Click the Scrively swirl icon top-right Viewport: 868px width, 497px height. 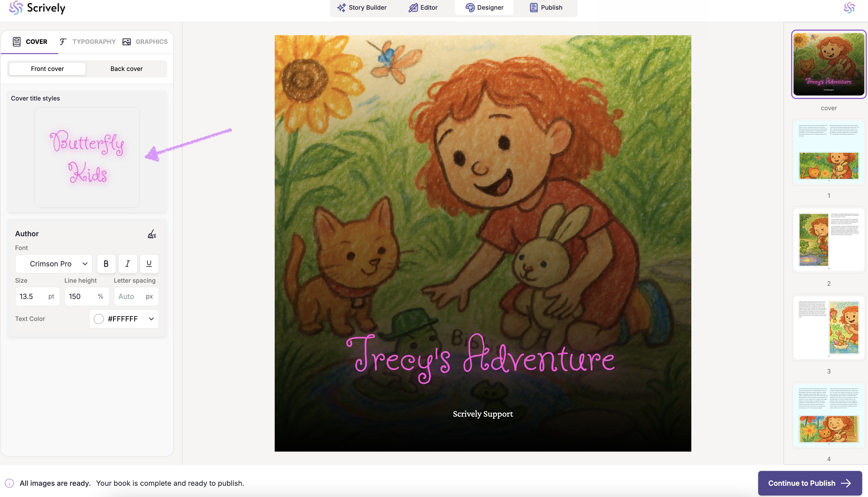pyautogui.click(x=849, y=7)
